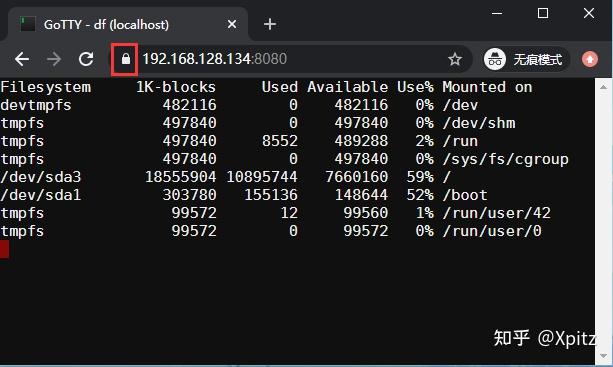Click the '99560' available value
Viewport: 613px width, 367px height.
[x=366, y=213]
